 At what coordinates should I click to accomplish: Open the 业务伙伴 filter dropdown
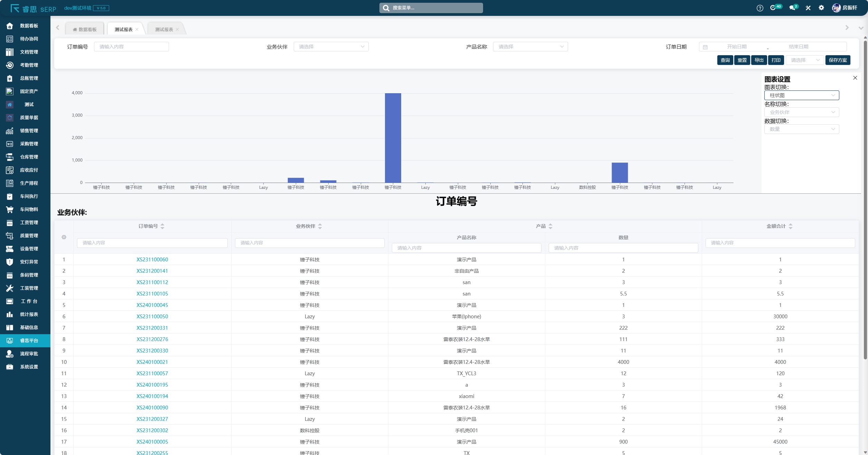331,47
